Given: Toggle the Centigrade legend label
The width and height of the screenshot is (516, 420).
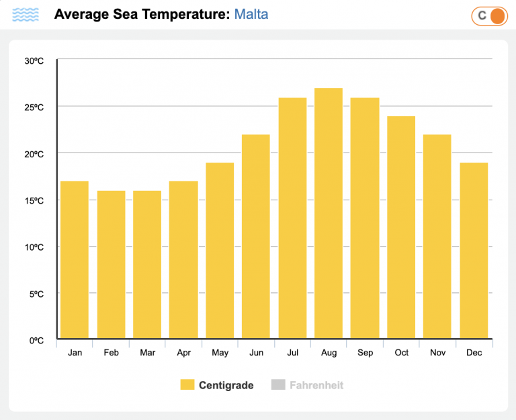Looking at the screenshot, I should pyautogui.click(x=226, y=385).
